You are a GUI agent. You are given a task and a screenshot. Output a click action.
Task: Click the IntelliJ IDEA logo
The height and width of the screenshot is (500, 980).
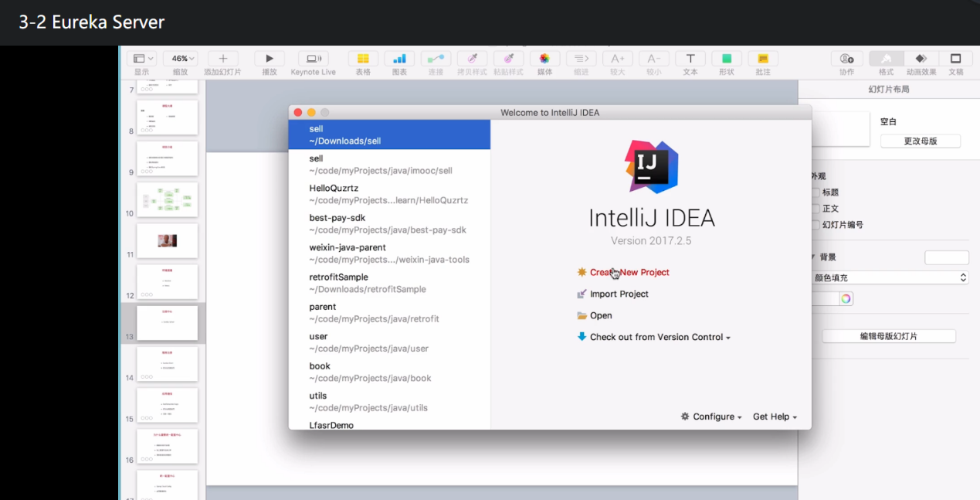point(651,167)
